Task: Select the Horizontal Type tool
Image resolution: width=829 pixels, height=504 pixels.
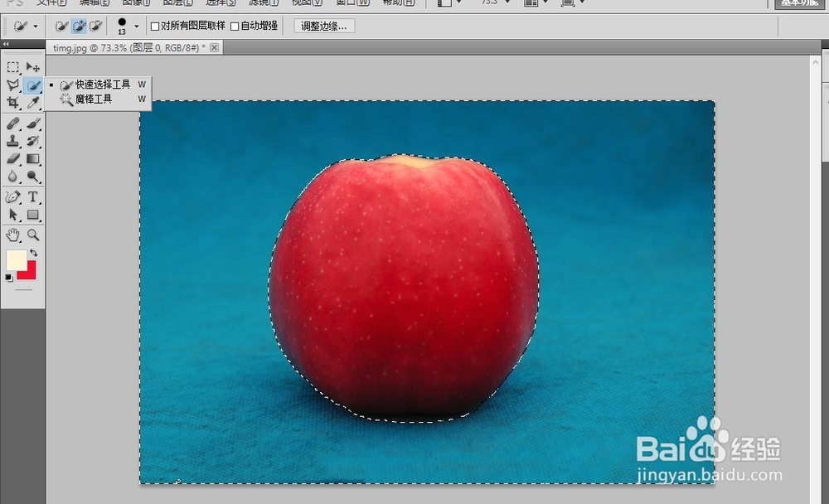Action: pyautogui.click(x=33, y=196)
